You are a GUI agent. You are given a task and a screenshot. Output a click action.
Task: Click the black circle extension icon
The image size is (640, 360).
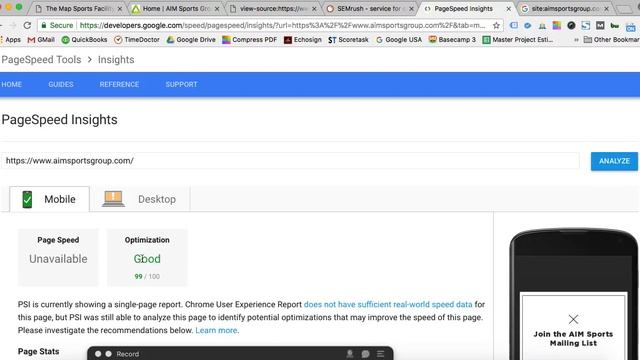(x=571, y=25)
